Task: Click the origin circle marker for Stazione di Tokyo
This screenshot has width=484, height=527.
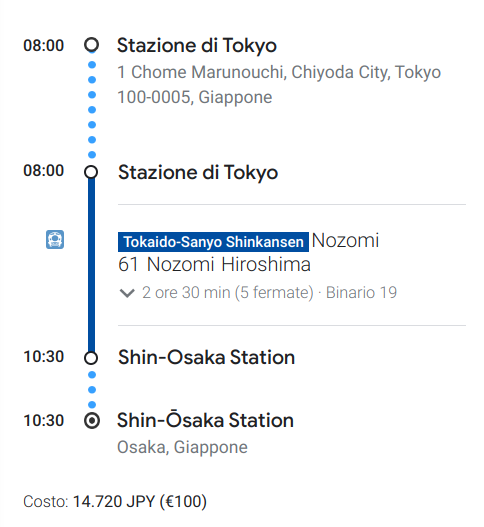Action: tap(91, 45)
